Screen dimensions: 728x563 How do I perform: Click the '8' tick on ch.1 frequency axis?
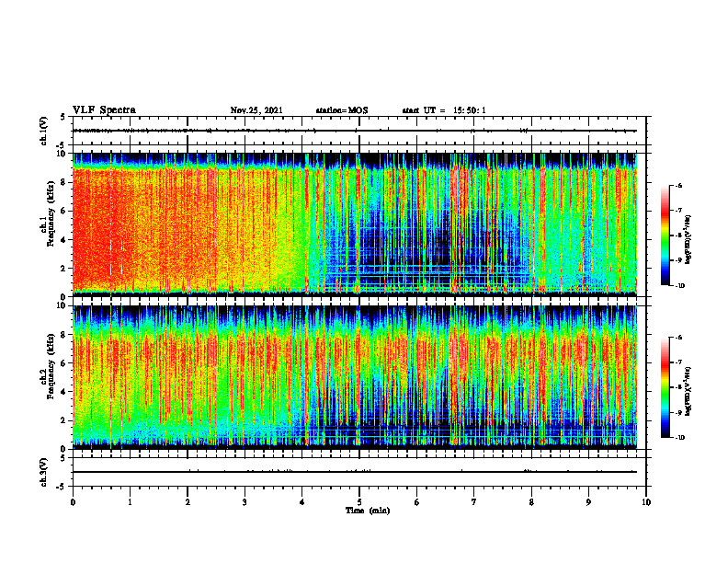[64, 182]
